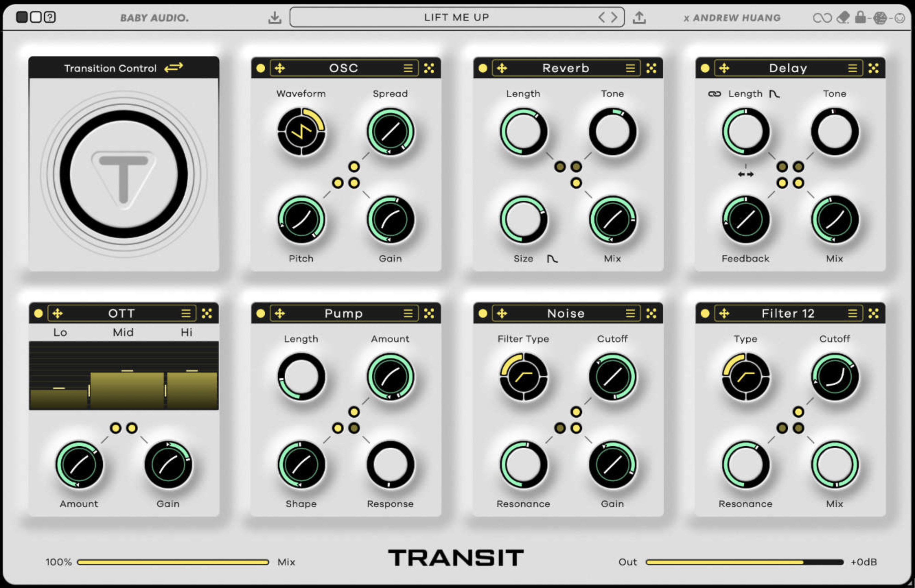915x588 pixels.
Task: Click the Out level slider
Action: pos(745,562)
